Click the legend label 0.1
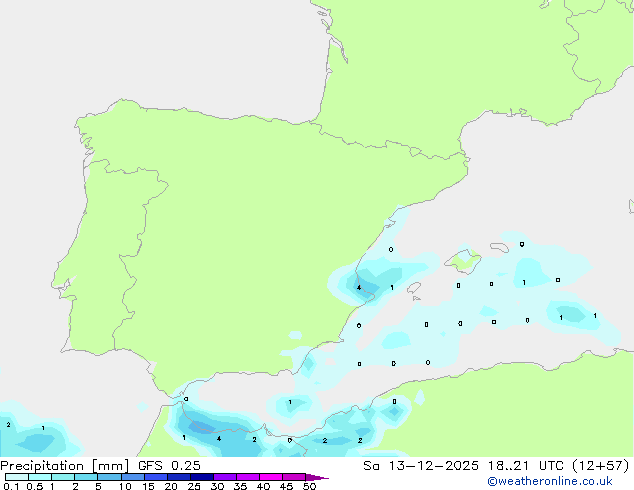This screenshot has height=490, width=634. coord(11,486)
